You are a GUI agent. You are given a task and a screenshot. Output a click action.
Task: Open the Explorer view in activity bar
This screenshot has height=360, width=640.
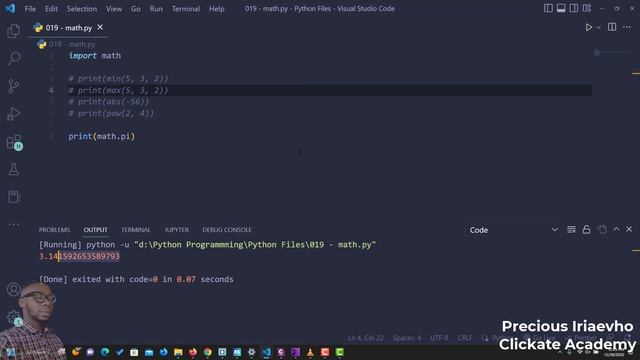pyautogui.click(x=13, y=31)
